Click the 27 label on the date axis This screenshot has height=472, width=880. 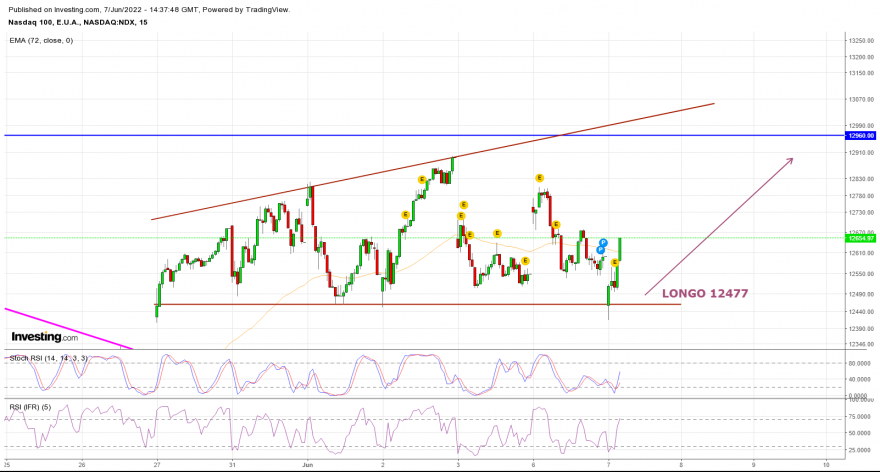(157, 465)
